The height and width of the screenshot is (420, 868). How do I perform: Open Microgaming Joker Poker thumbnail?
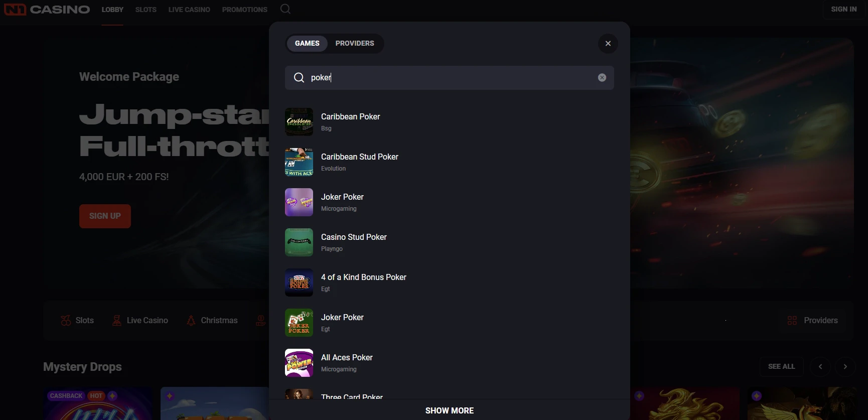coord(299,202)
